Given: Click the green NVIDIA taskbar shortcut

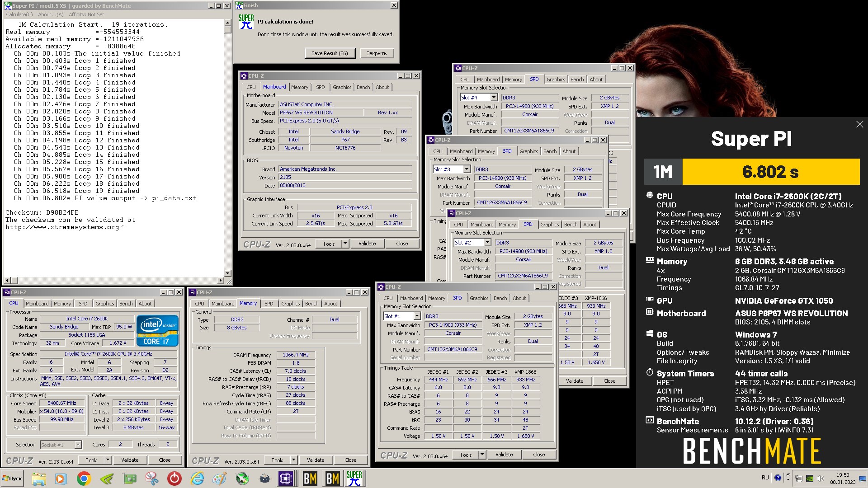Looking at the screenshot, I should (x=107, y=479).
